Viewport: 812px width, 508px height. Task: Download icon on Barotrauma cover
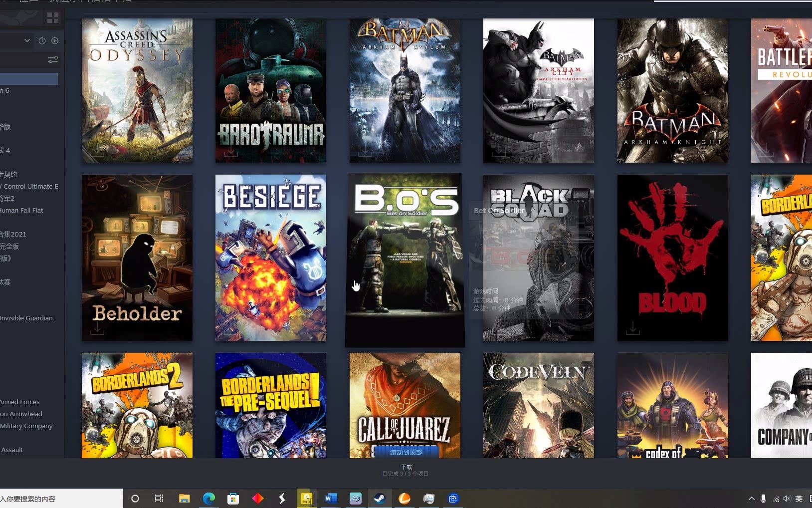tap(230, 151)
